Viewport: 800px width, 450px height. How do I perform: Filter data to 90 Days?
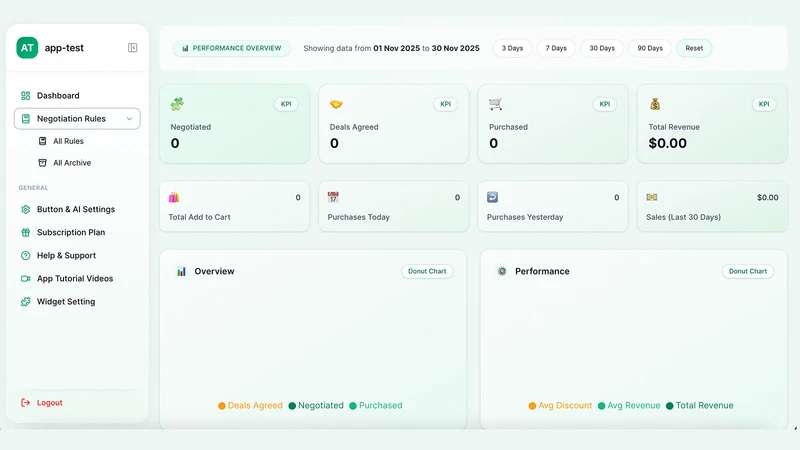[x=650, y=48]
